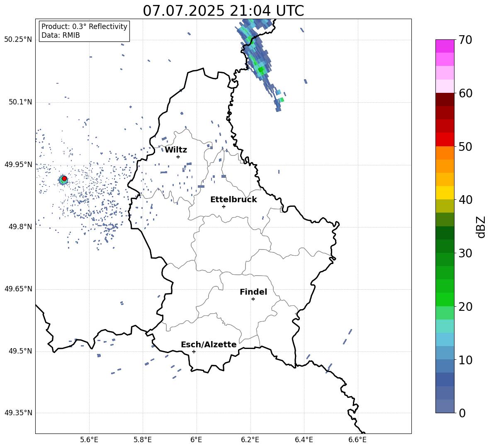Click the orange swatch just below 50 dBZ

(x=445, y=153)
